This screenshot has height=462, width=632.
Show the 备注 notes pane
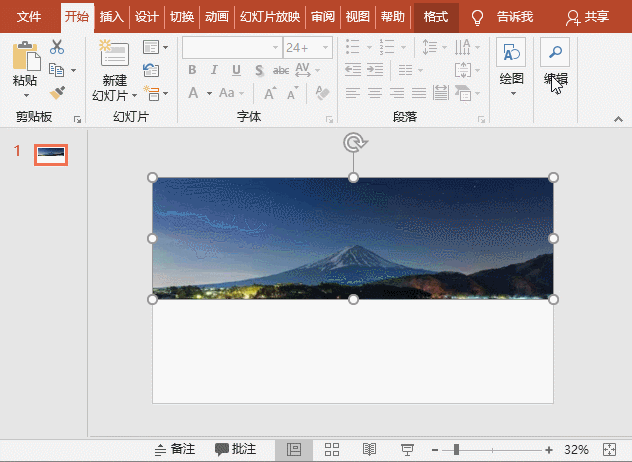[x=174, y=450]
